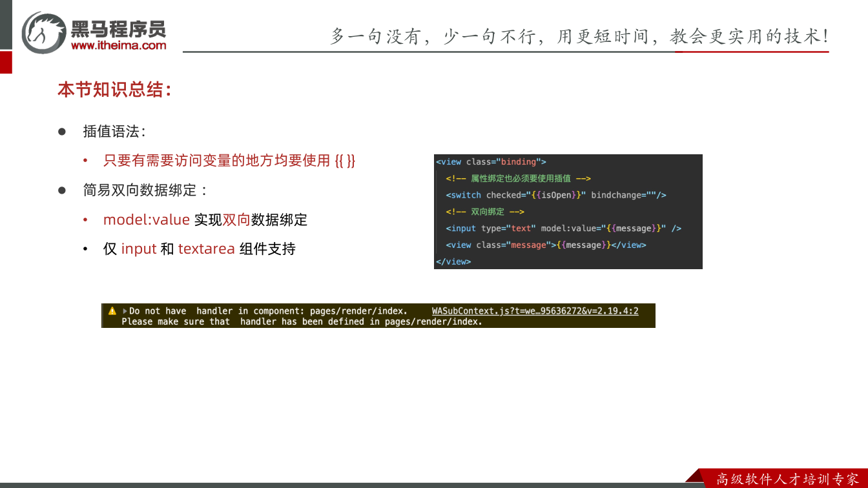868x488 pixels.
Task: Click the line 仅 input 和 textarea 组件支持
Action: [199, 249]
